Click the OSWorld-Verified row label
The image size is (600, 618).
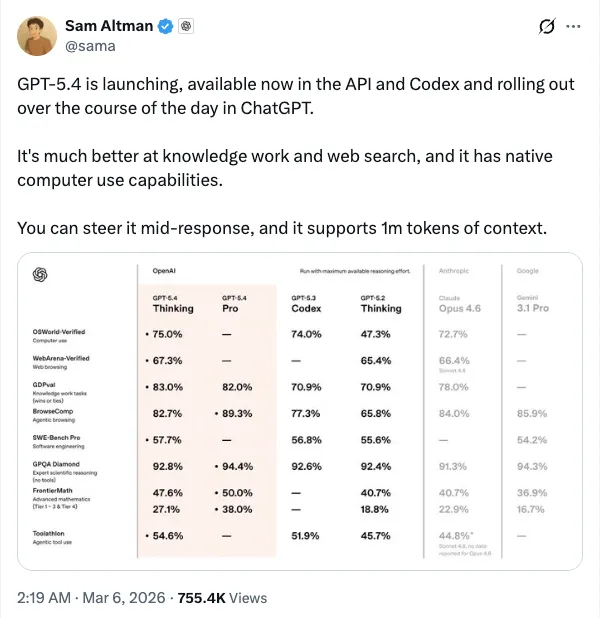[62, 333]
